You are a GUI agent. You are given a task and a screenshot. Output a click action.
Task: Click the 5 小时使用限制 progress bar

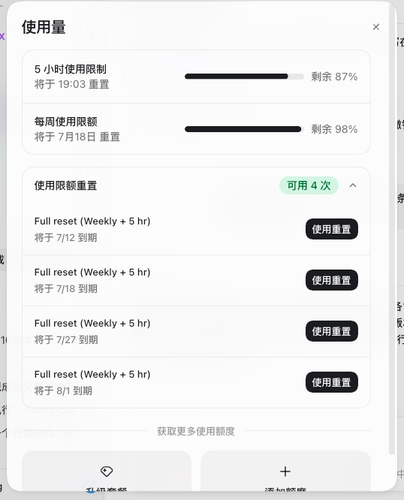click(244, 77)
